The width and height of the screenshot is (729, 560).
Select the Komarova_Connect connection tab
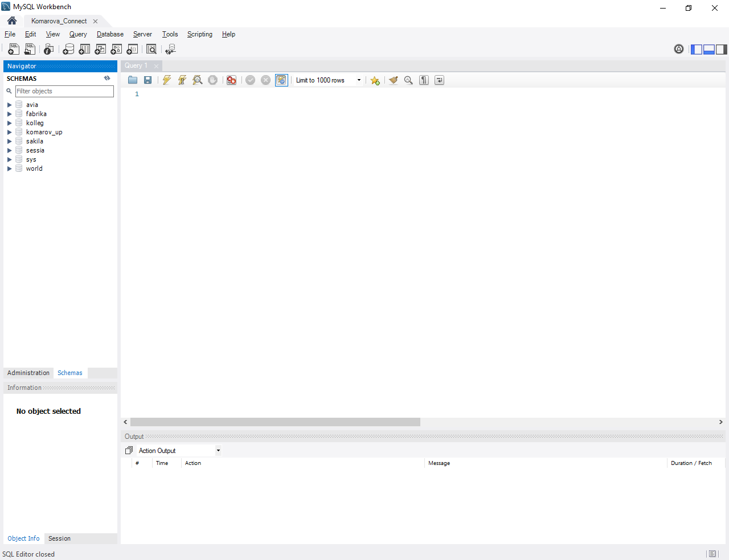59,21
